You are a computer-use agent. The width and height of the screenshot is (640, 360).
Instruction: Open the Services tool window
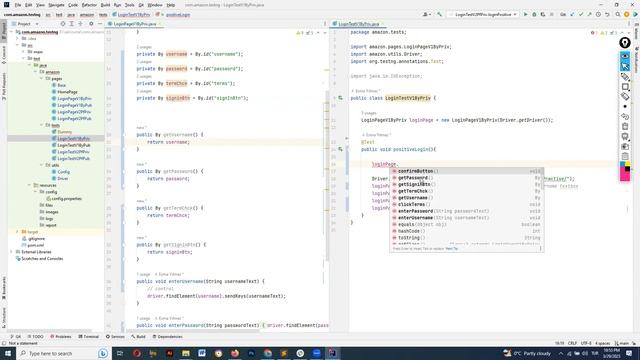pos(115,337)
